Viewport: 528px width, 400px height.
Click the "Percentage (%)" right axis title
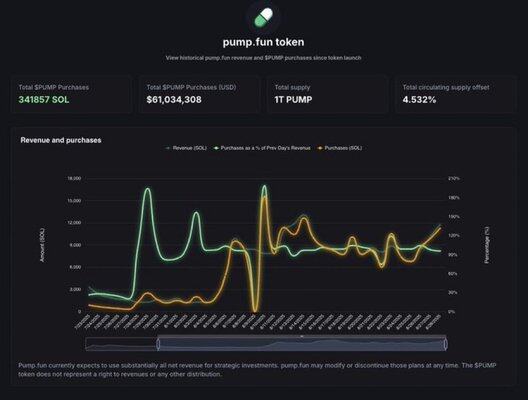click(487, 245)
